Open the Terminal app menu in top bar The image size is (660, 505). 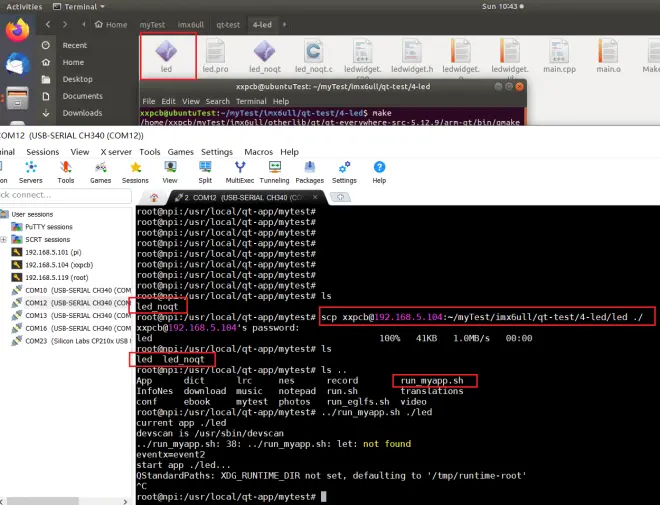79,7
